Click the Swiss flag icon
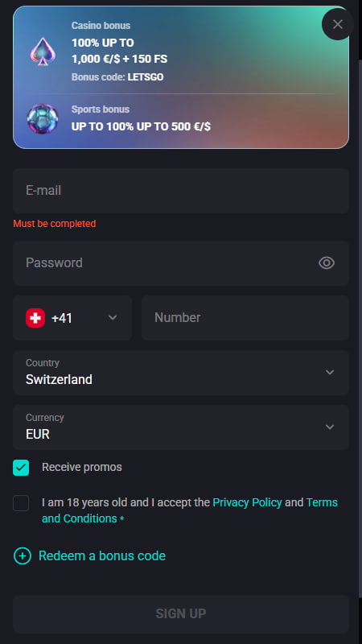Screen dimensions: 362x644 (x=35, y=318)
